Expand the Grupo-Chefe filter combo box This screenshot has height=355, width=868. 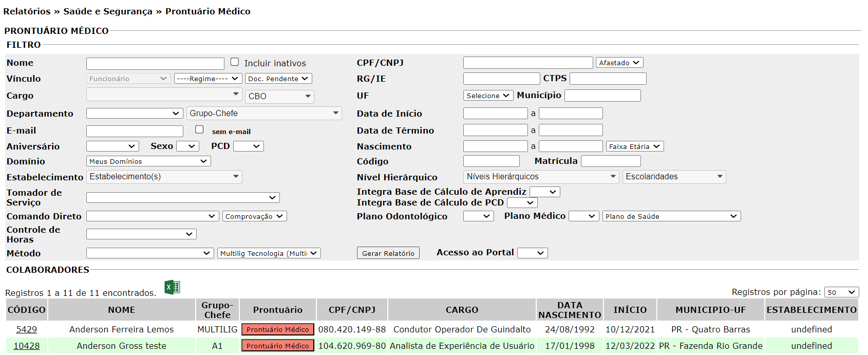click(264, 113)
